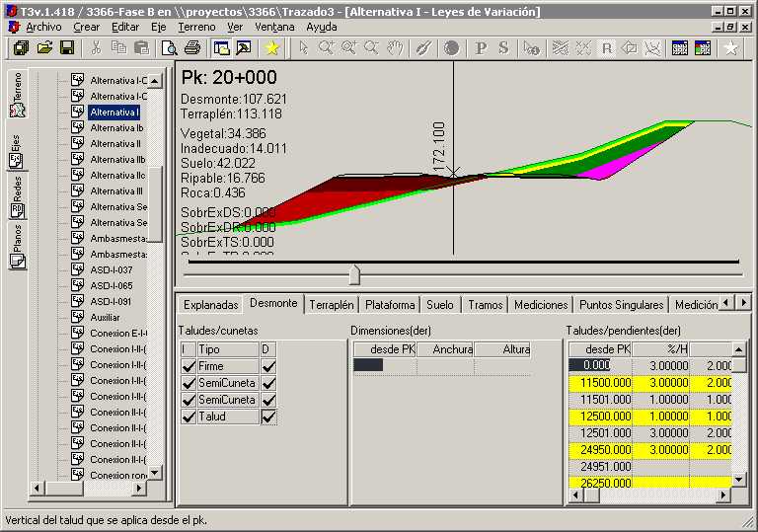The width and height of the screenshot is (758, 532).
Task: Click tabs scroll right arrow
Action: tap(743, 303)
